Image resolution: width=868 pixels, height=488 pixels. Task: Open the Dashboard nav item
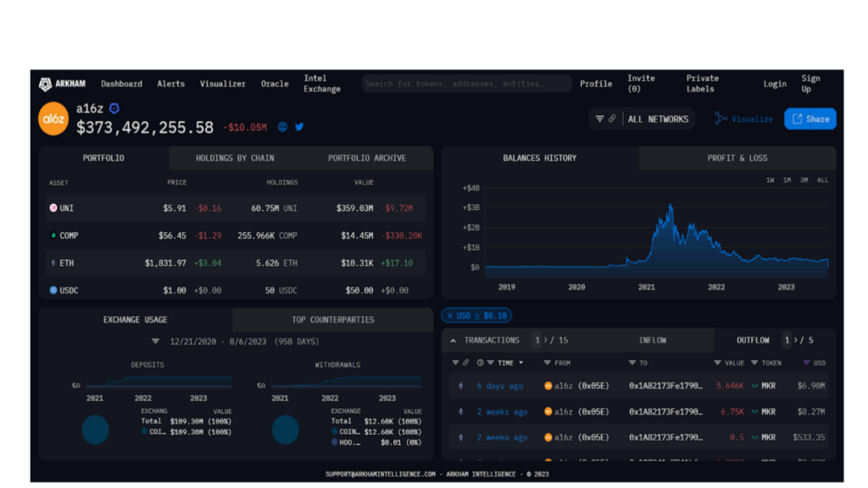tap(121, 84)
